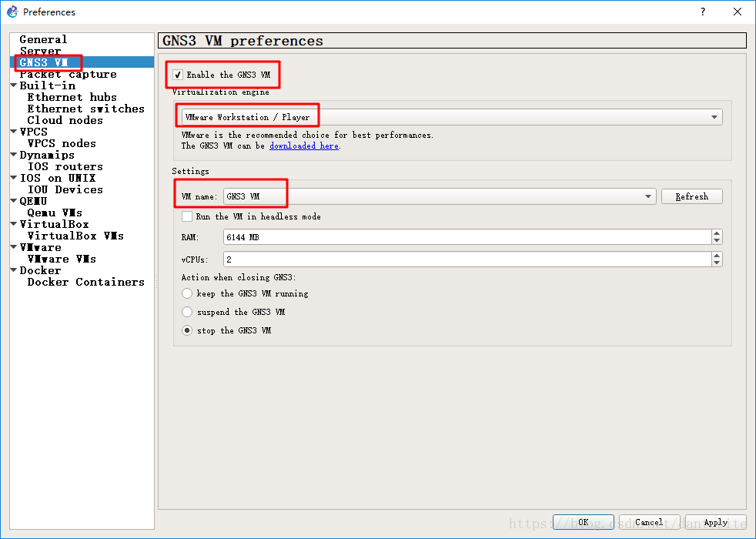Click the Refresh button

[692, 196]
